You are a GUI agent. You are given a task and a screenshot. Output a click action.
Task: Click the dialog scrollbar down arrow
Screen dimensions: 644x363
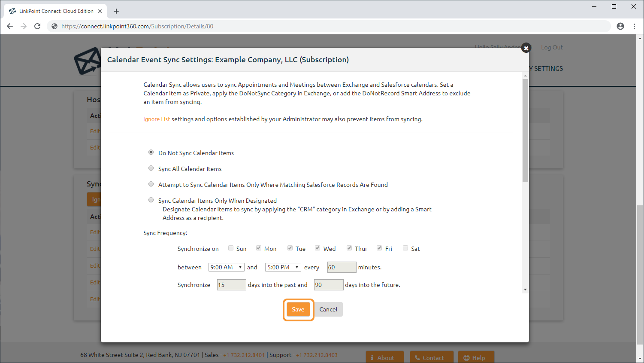tap(525, 290)
